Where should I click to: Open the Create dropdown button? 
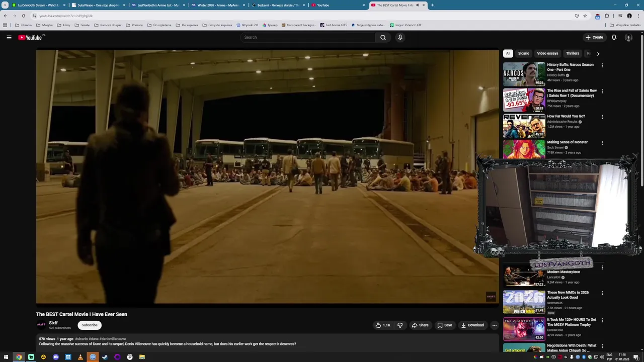pos(594,37)
